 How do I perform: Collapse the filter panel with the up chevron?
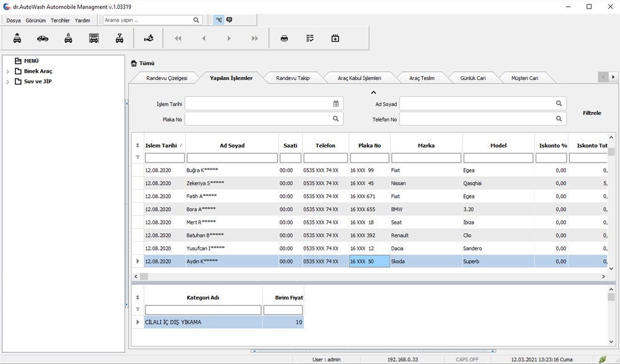373,92
